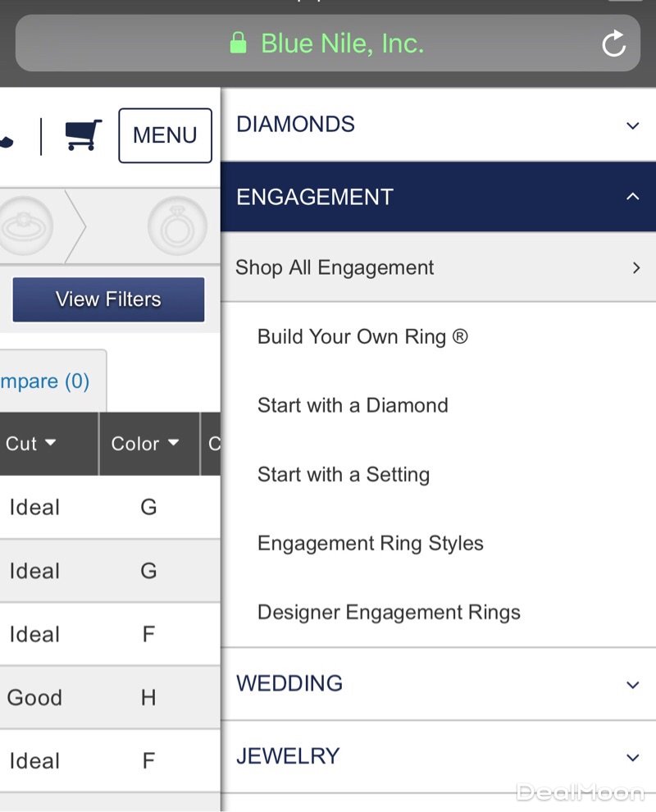
Task: Select the completed ring step icon
Action: (176, 226)
